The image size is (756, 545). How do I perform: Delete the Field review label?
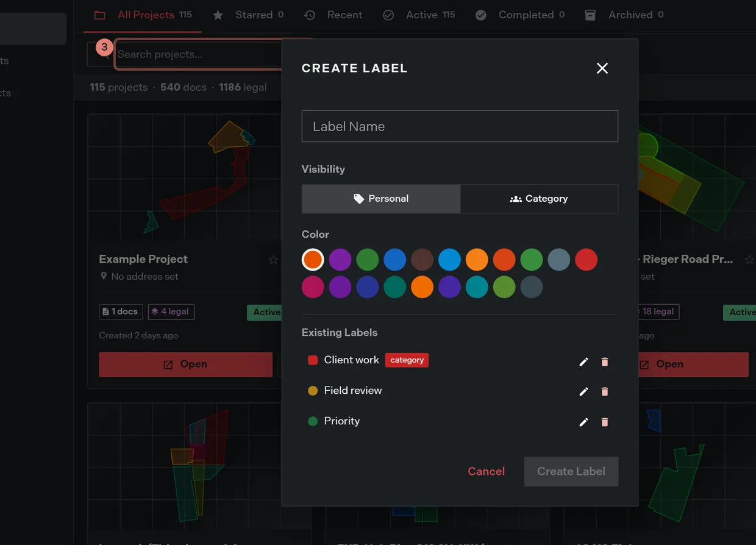(x=605, y=391)
